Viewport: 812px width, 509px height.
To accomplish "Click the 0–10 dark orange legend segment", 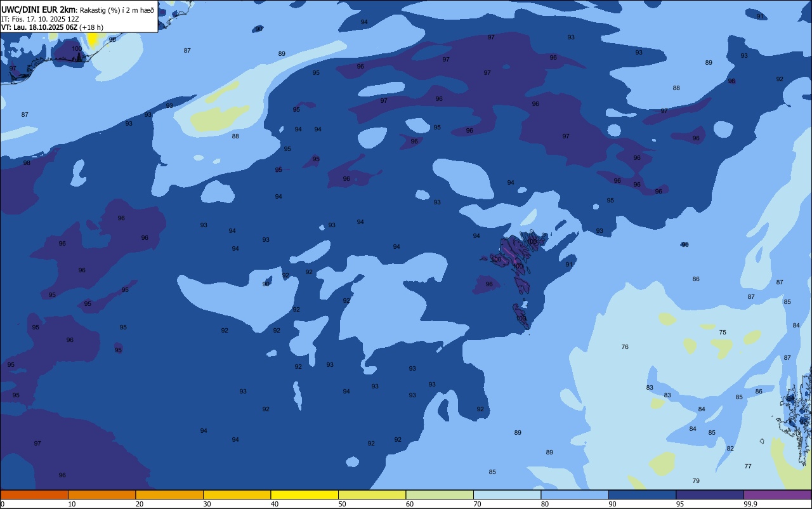I will tap(34, 494).
